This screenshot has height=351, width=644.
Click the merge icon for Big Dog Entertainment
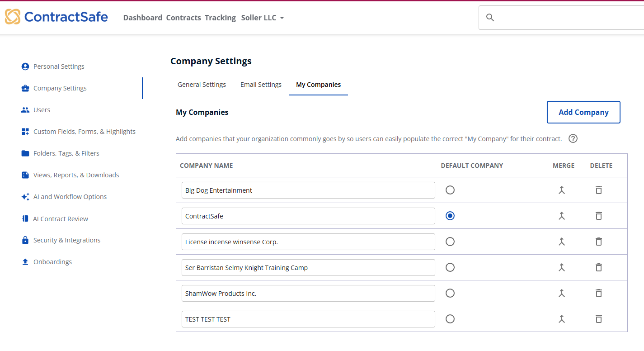pyautogui.click(x=562, y=190)
